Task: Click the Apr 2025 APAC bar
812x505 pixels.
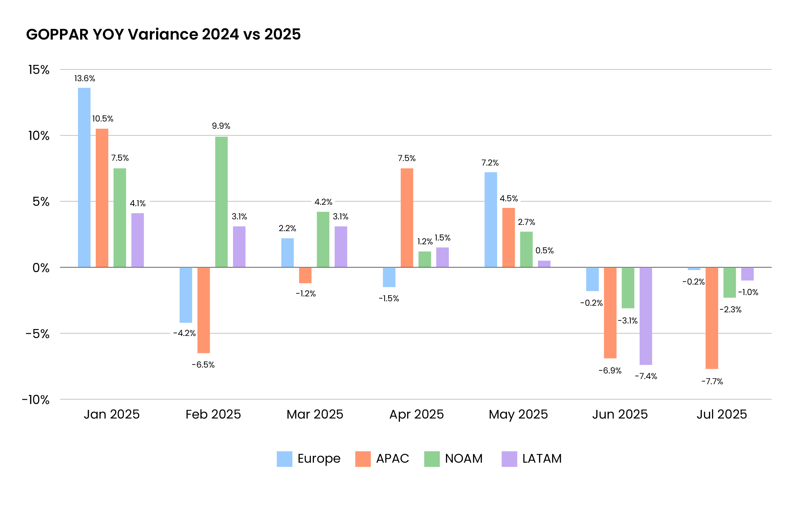Action: click(x=407, y=218)
